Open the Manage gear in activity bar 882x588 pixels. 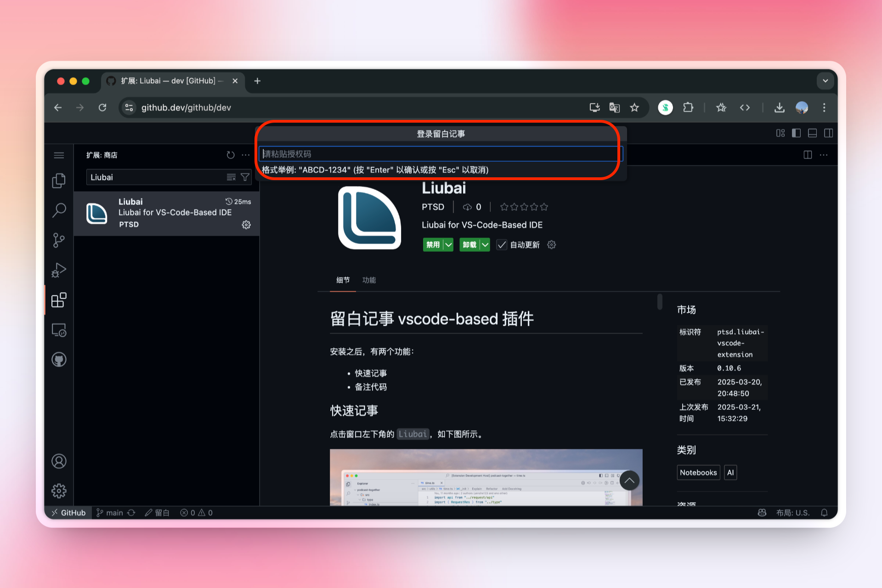59,491
